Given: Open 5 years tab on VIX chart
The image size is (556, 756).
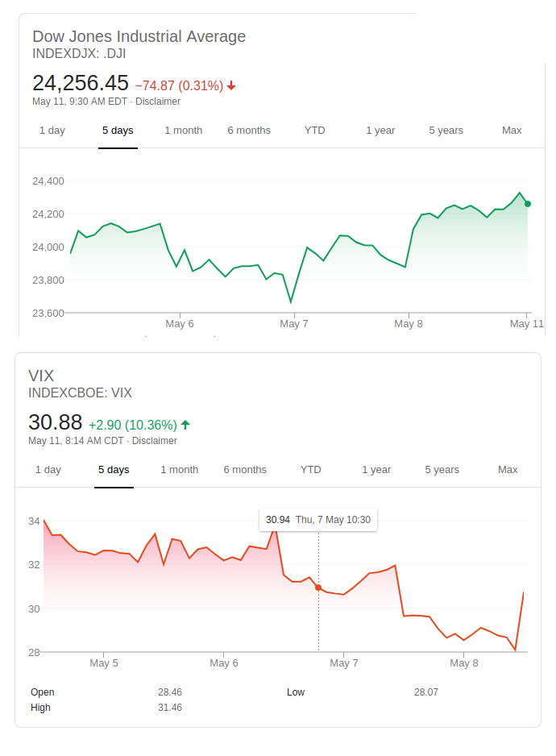Looking at the screenshot, I should click(x=442, y=470).
